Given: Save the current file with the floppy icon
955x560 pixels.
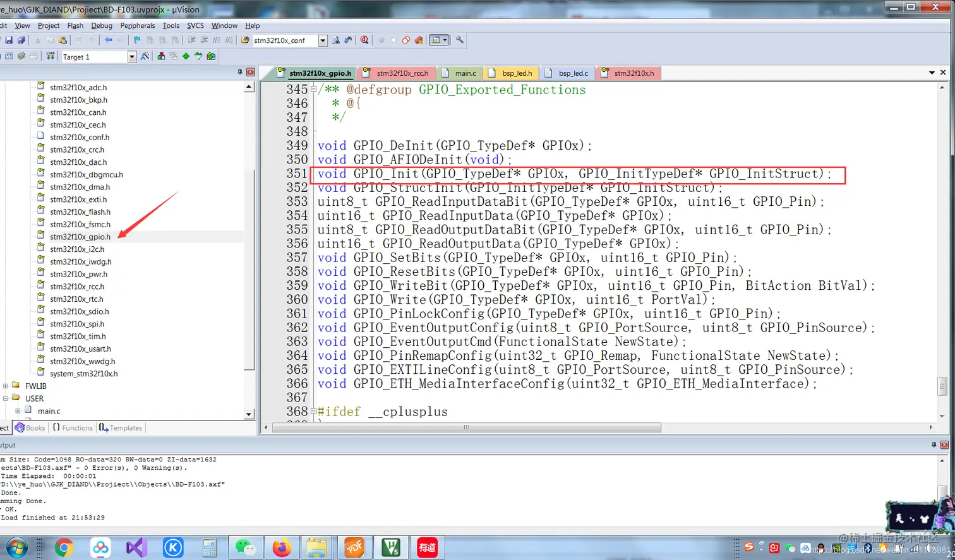Looking at the screenshot, I should (9, 40).
